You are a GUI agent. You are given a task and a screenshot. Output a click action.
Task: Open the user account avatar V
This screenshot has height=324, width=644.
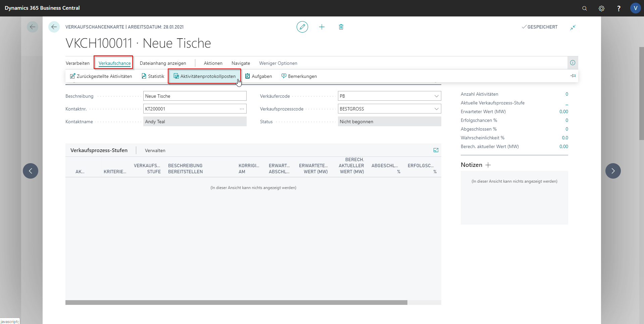(635, 8)
